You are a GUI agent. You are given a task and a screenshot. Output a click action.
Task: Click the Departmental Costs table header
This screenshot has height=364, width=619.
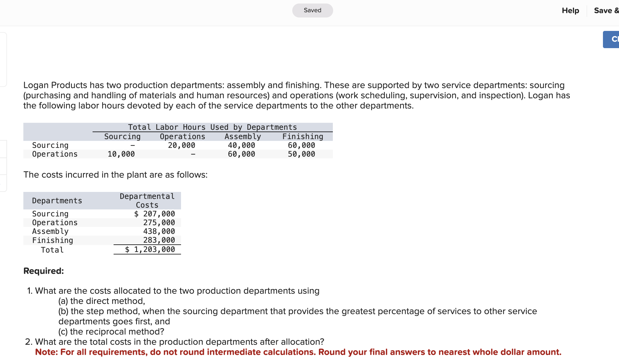point(147,201)
